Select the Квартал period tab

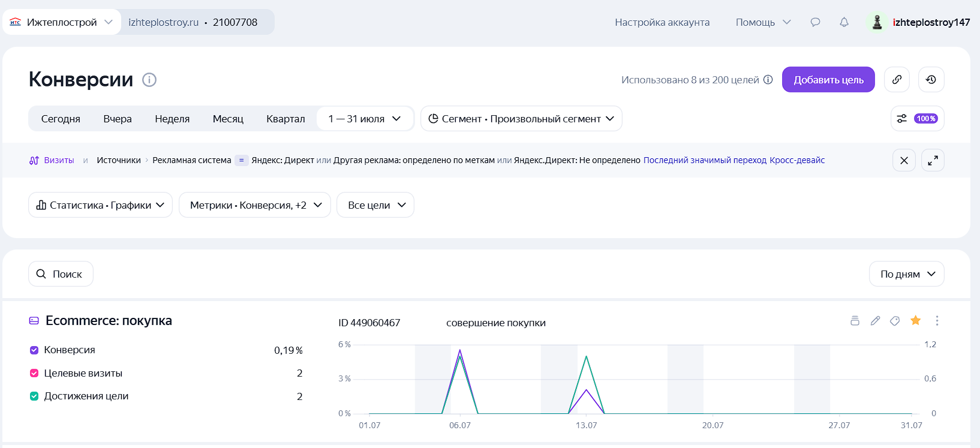[x=285, y=119]
